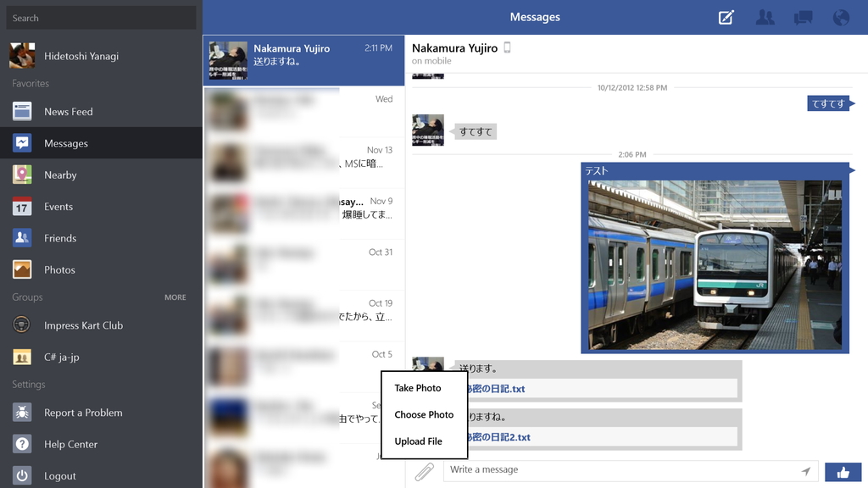
Task: Click the Search field
Action: point(102,18)
